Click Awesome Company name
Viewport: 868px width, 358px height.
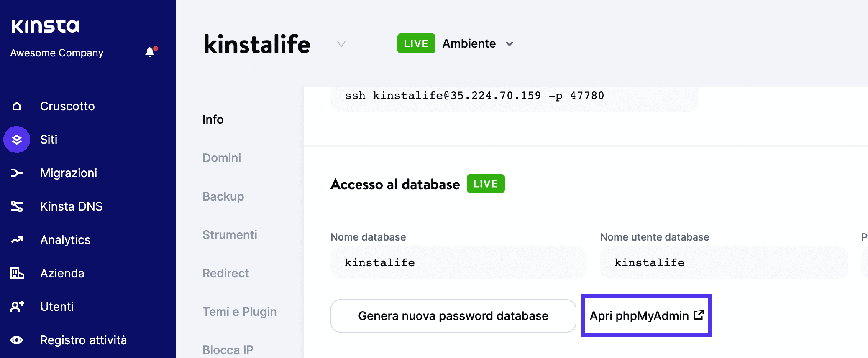pyautogui.click(x=57, y=53)
